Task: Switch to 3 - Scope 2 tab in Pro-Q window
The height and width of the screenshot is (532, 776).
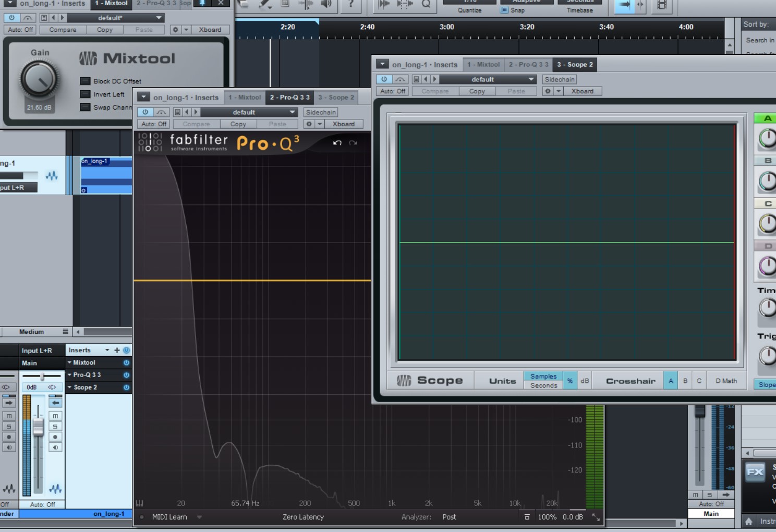Action: click(336, 98)
